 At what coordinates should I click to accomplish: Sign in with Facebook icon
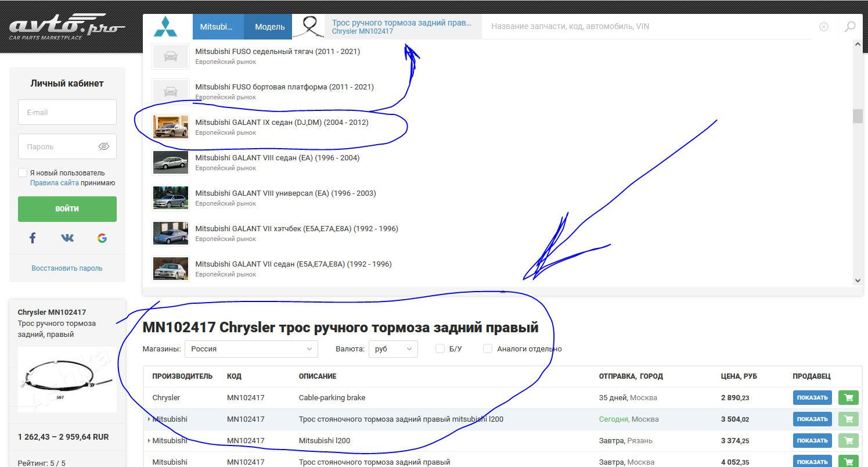(33, 238)
